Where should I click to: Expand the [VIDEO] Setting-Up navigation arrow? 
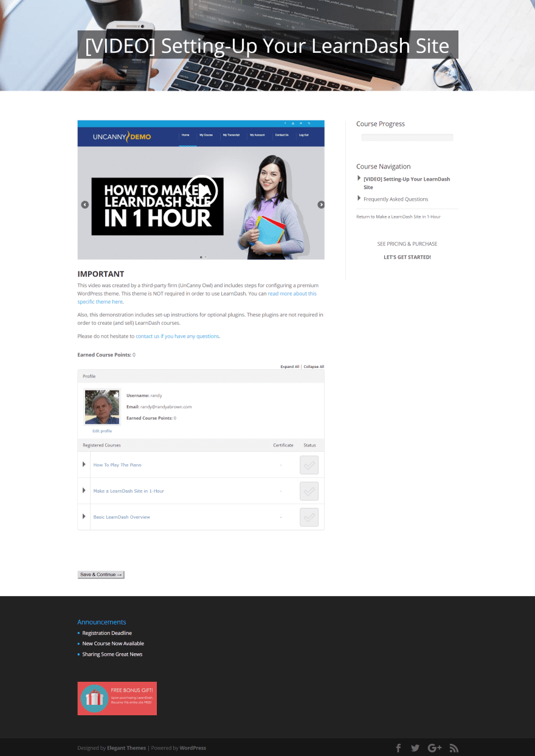(359, 178)
